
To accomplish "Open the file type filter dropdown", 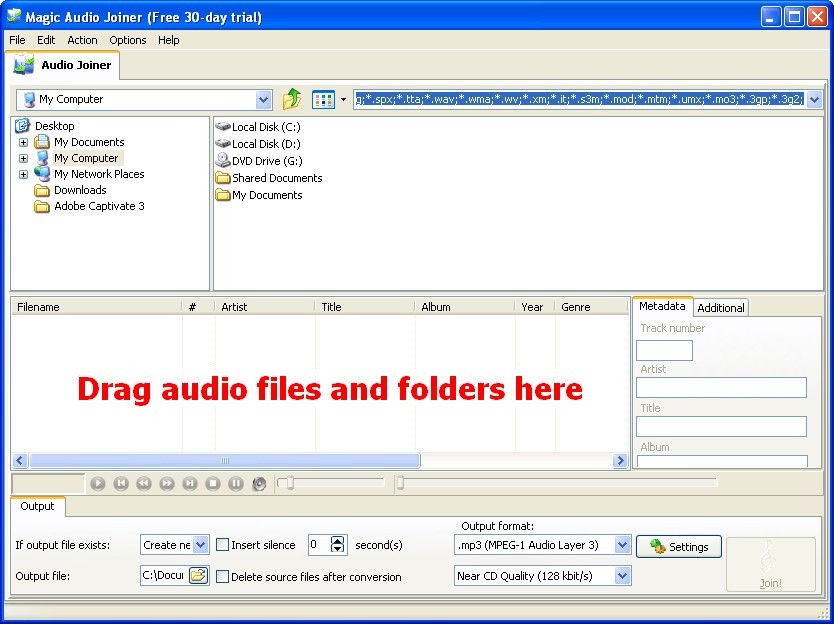I will (814, 99).
